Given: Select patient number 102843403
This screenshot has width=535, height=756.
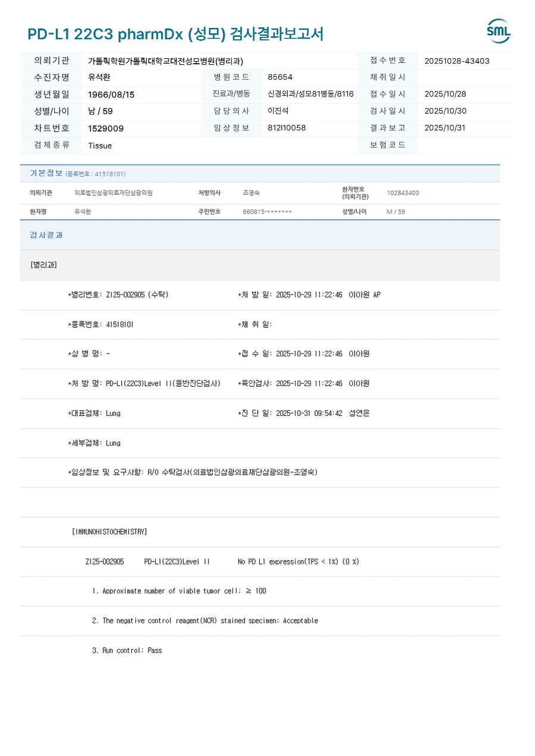Looking at the screenshot, I should (x=402, y=193).
